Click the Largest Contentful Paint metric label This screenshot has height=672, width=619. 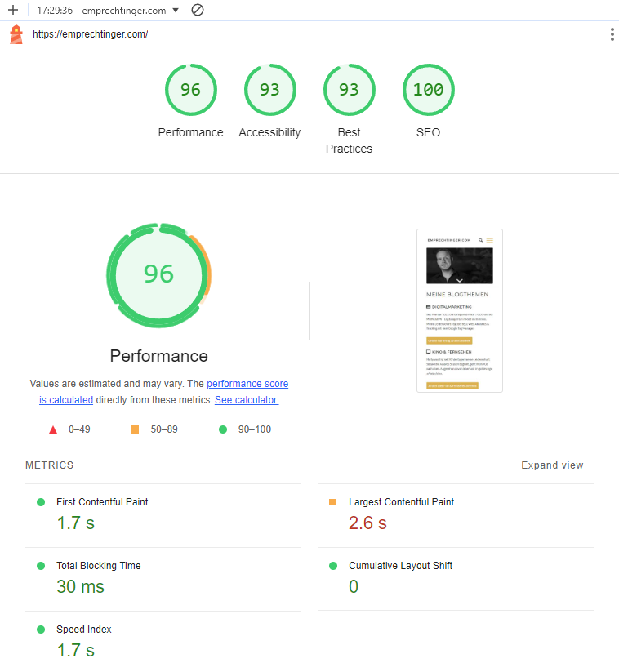point(401,502)
